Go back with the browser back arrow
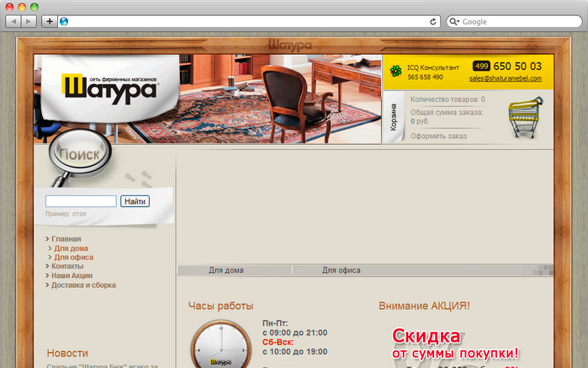588x368 pixels. click(x=13, y=21)
